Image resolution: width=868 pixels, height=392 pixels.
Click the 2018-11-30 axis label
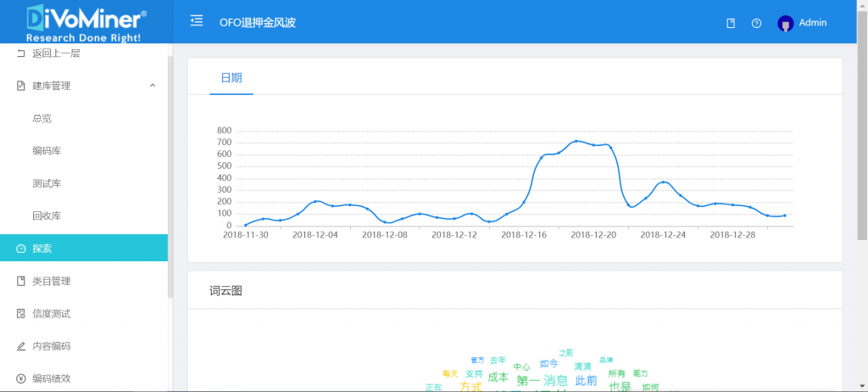245,234
